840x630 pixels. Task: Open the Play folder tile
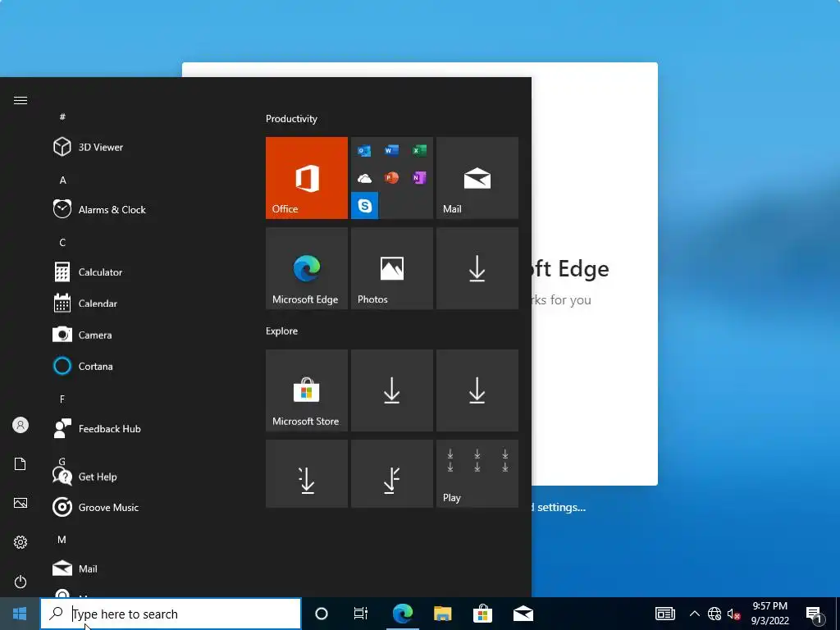pos(477,473)
